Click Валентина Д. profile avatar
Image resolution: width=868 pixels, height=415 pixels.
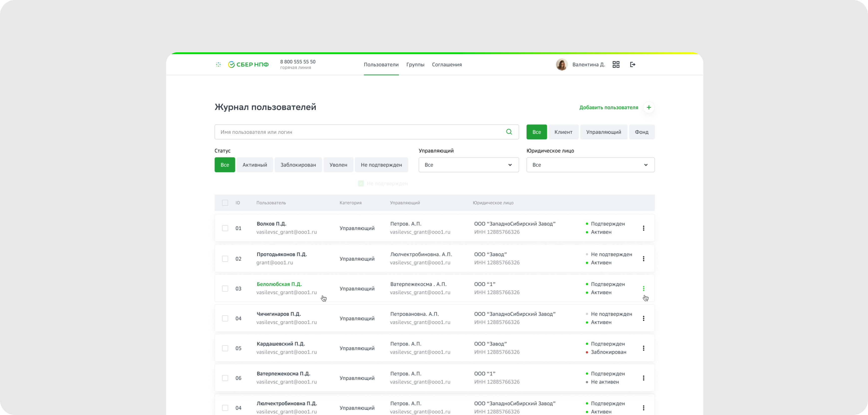tap(561, 64)
